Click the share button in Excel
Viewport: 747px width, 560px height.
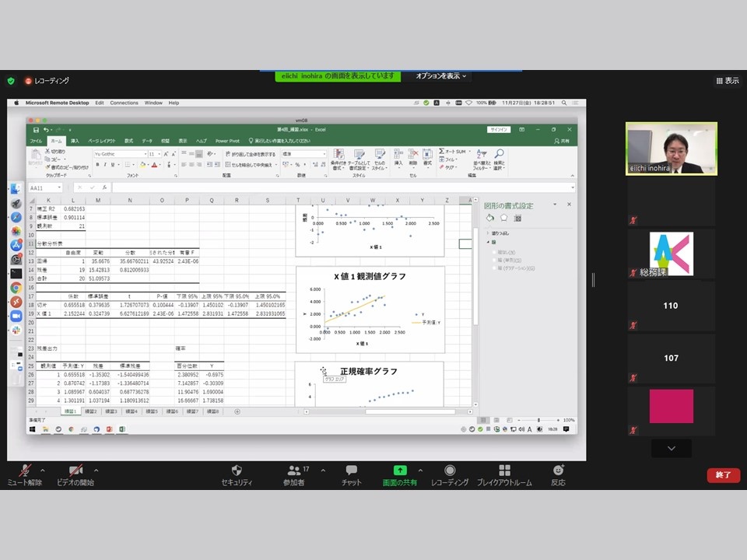click(562, 141)
